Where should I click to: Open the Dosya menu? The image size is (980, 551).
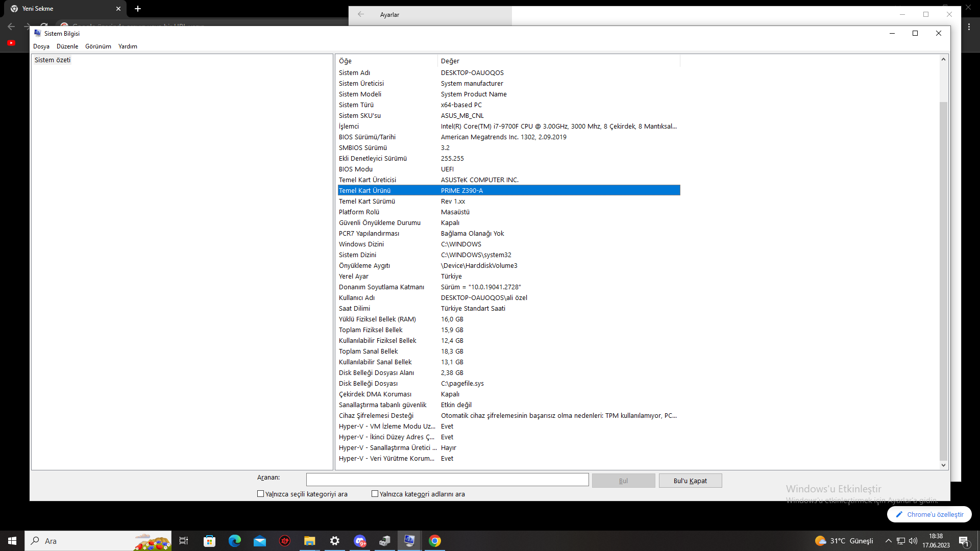pos(41,46)
